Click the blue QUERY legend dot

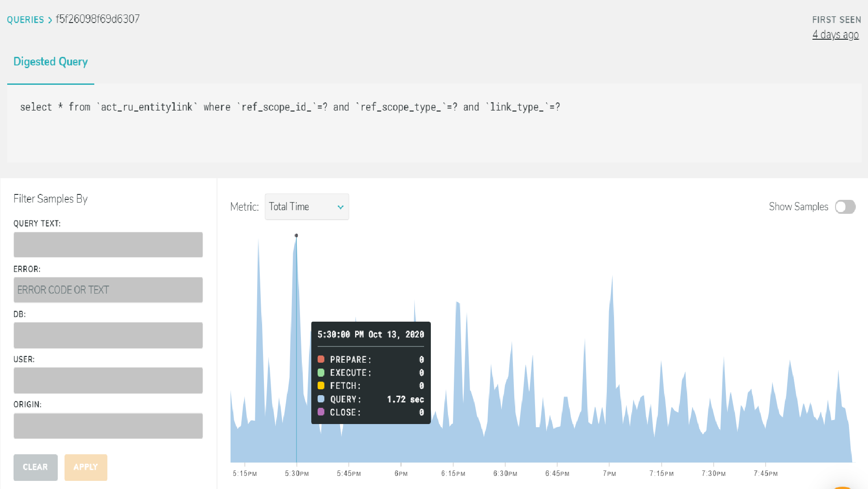[x=321, y=399]
